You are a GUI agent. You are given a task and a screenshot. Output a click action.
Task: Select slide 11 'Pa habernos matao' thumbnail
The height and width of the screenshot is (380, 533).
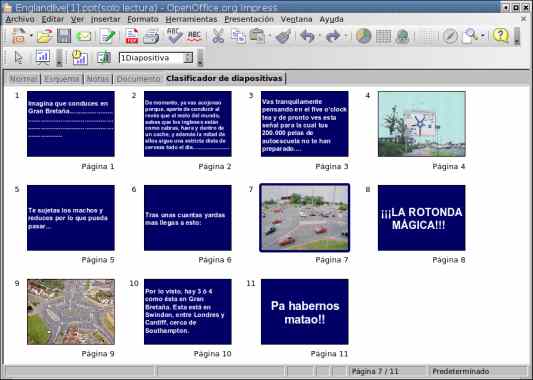tap(305, 312)
